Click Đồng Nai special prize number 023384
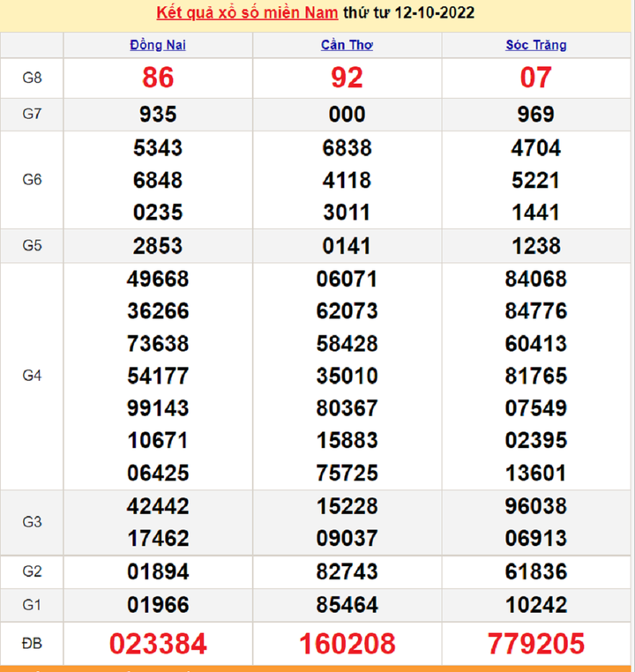Image resolution: width=635 pixels, height=672 pixels. [x=158, y=644]
